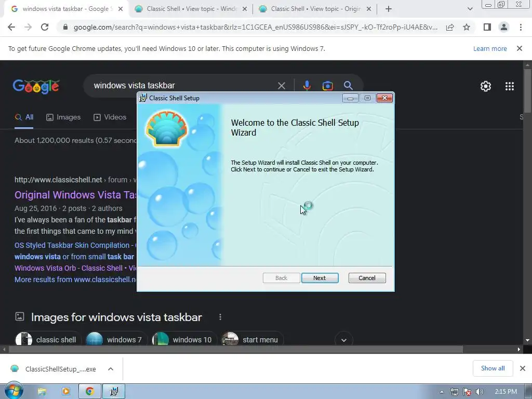Switch to Images search tab

coord(63,117)
